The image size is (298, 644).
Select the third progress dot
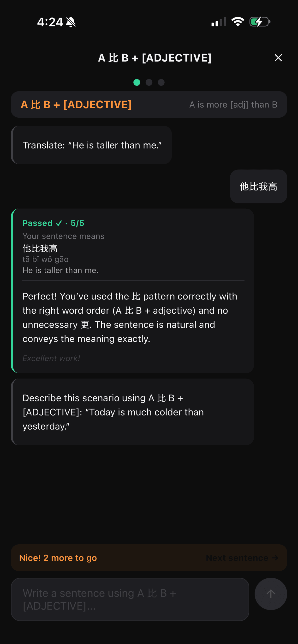tap(161, 82)
